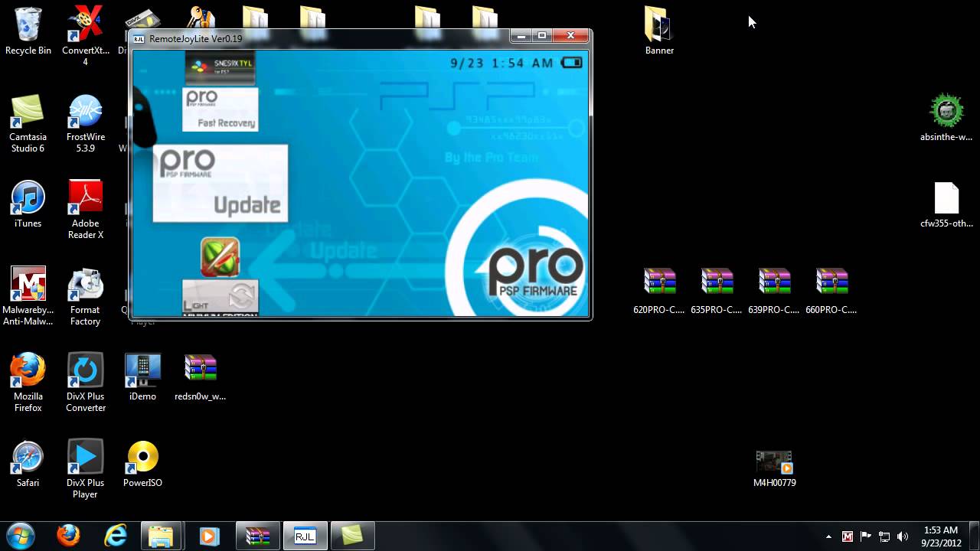Select the 620PRO-C... archive
Screen dimensions: 980x551
click(659, 291)
